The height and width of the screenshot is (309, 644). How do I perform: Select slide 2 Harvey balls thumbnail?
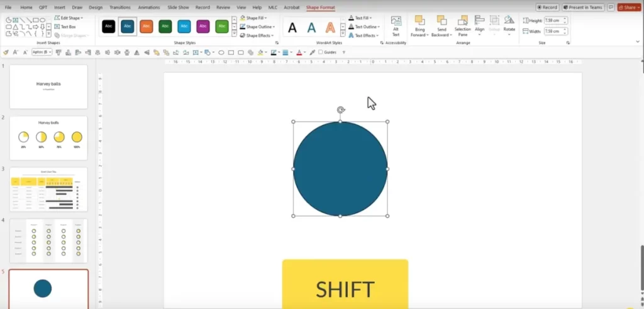click(48, 138)
